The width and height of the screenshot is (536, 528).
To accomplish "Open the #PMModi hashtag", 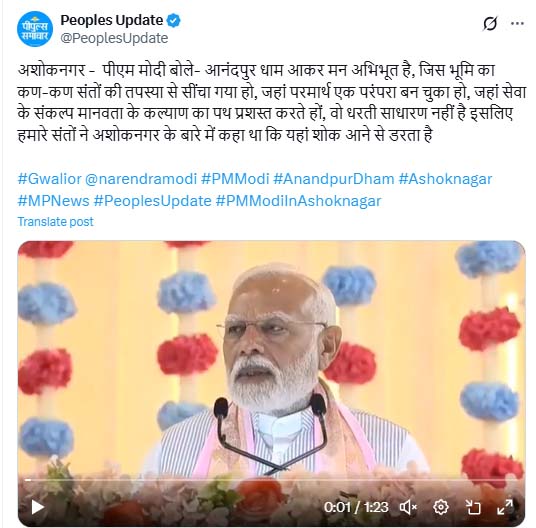I will click(x=235, y=179).
